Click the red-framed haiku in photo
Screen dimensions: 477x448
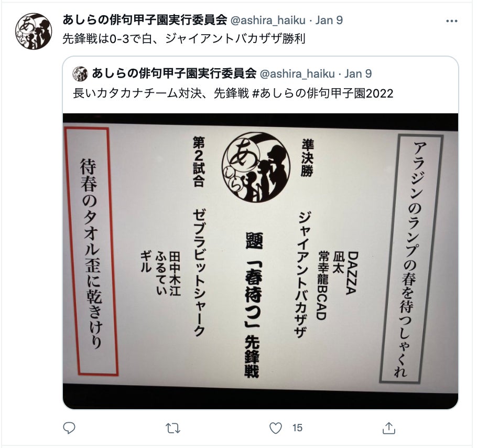tap(91, 252)
